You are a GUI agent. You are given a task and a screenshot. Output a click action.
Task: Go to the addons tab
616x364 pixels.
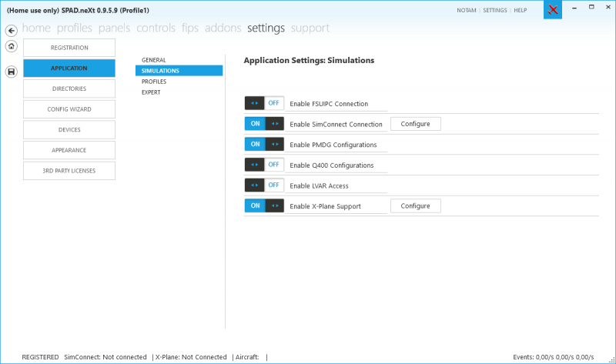[x=223, y=28]
